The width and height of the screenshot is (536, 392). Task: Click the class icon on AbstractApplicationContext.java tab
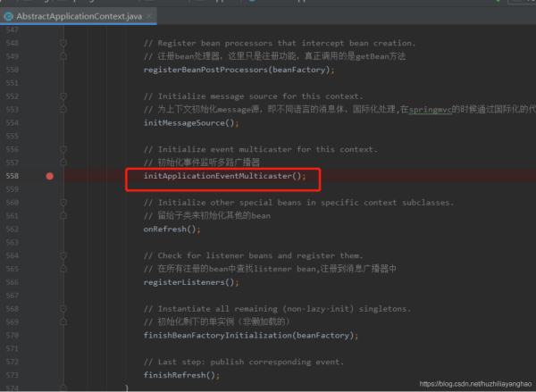tap(8, 16)
